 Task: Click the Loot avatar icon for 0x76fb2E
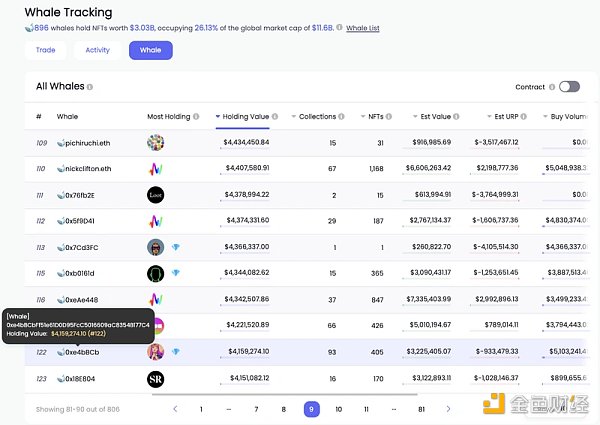point(155,195)
